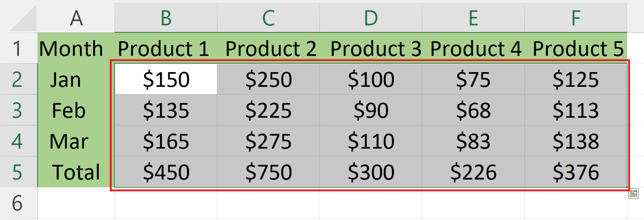
Task: Select the $110 cell under Product 3
Action: coord(371,141)
